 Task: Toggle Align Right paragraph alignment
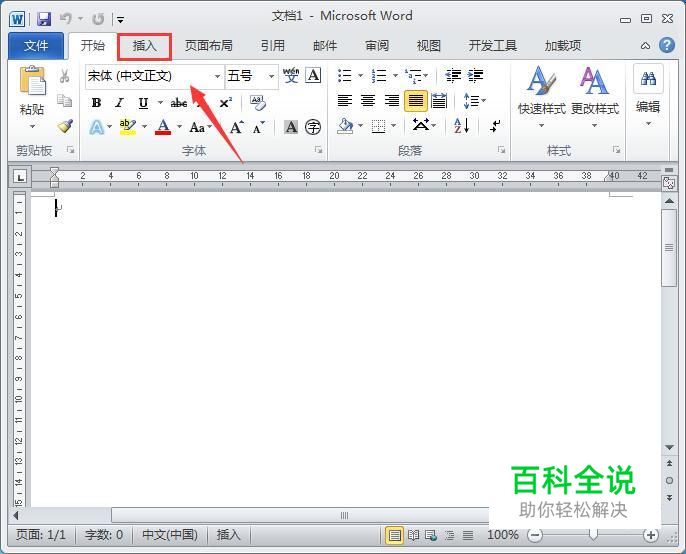click(392, 101)
